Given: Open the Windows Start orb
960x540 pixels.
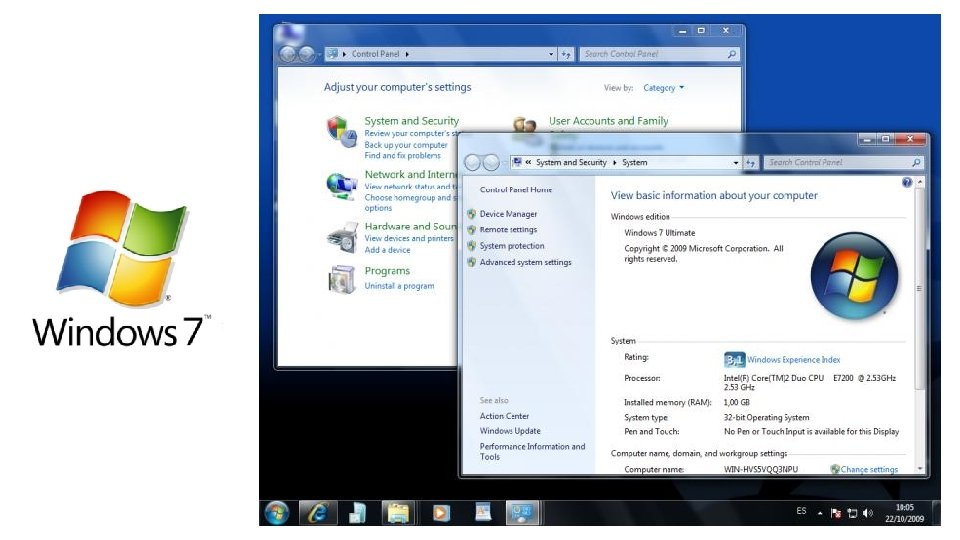Looking at the screenshot, I should point(277,513).
